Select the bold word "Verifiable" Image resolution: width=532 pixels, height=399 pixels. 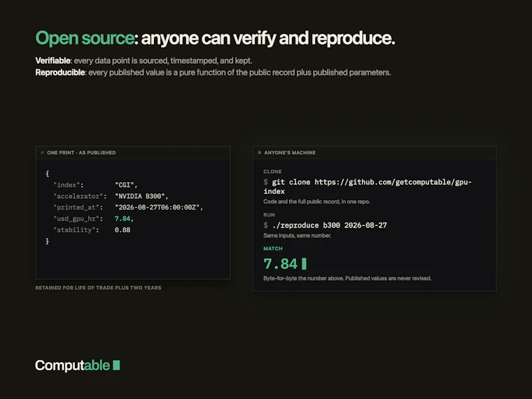tap(53, 61)
